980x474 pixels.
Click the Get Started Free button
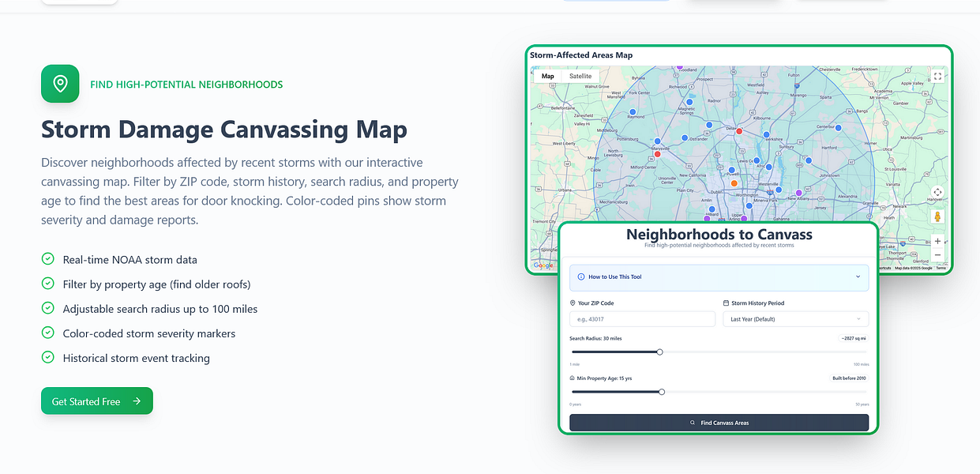click(97, 401)
